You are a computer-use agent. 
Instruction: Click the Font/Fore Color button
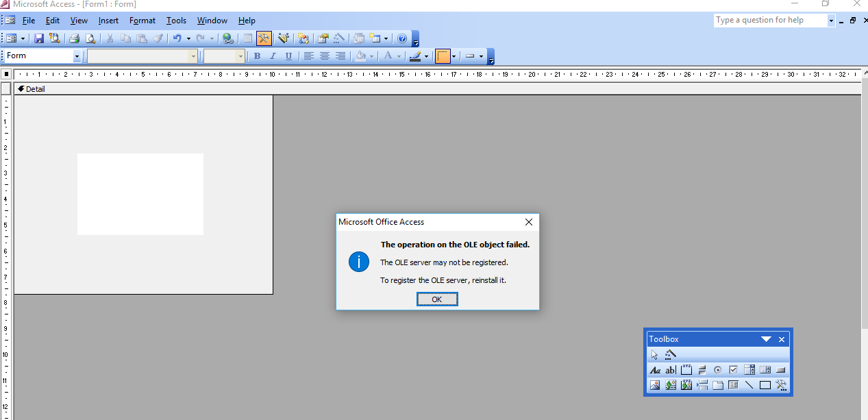(388, 56)
